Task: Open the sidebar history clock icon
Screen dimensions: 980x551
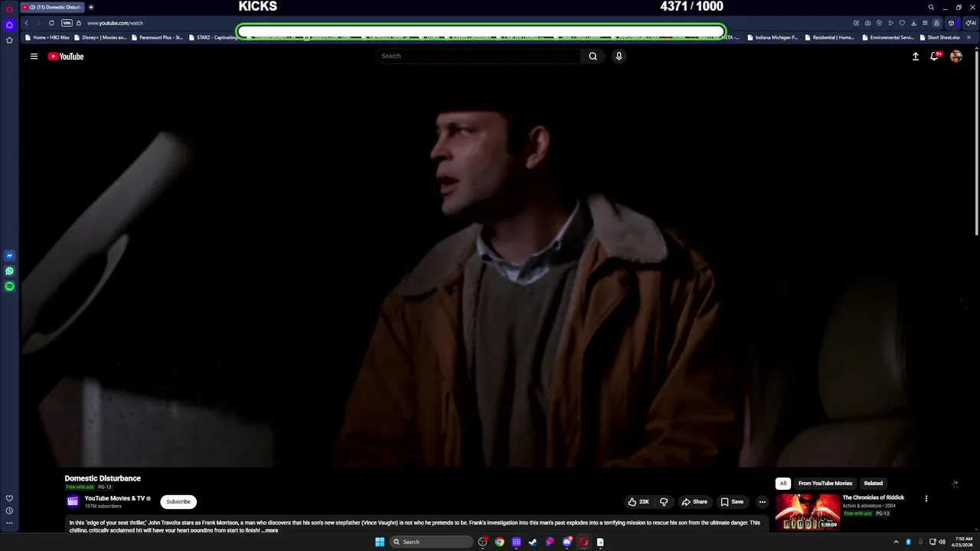Action: point(9,510)
